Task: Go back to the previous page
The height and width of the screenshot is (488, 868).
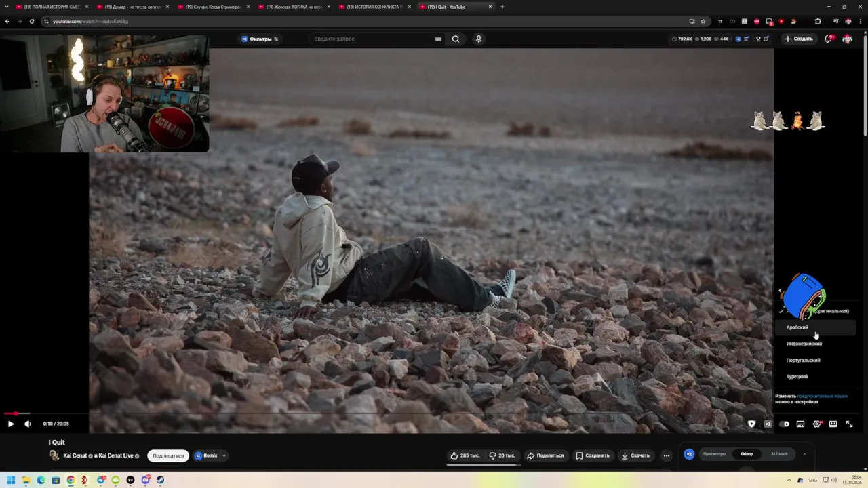Action: point(7,21)
